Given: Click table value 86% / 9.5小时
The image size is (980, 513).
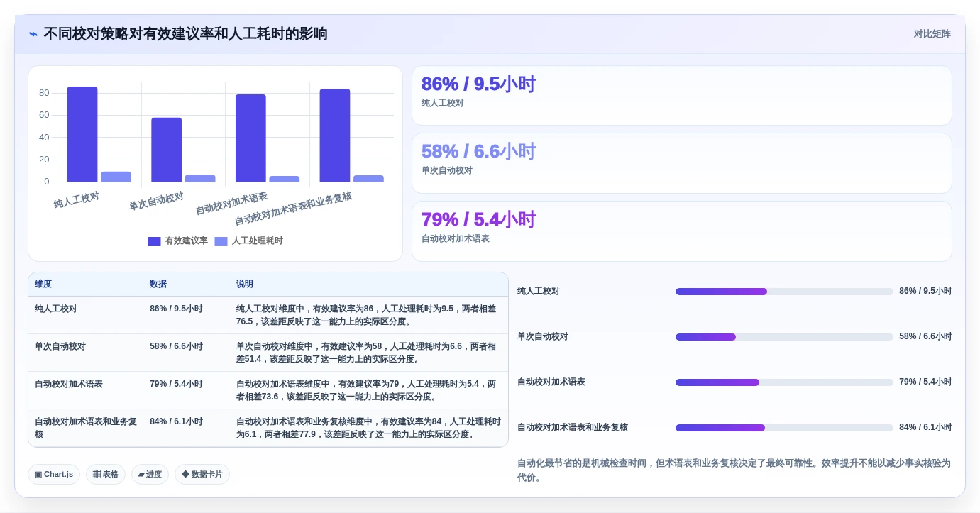Looking at the screenshot, I should [176, 309].
